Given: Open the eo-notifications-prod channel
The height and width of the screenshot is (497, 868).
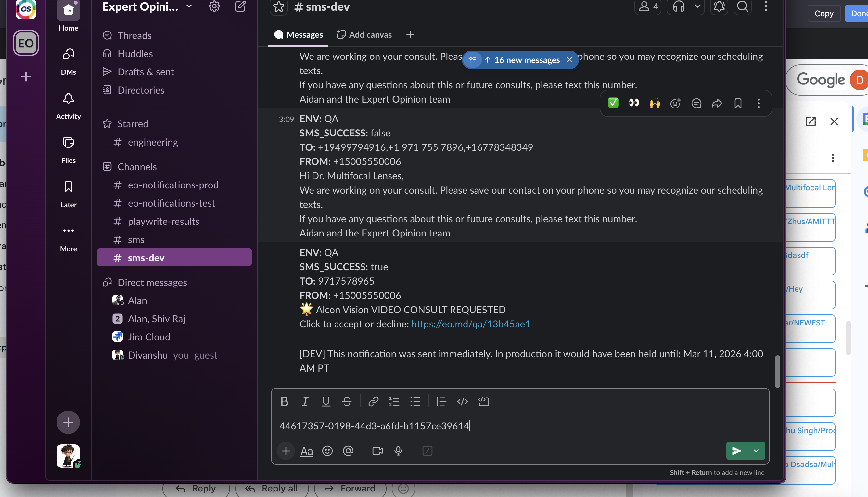Looking at the screenshot, I should 173,185.
